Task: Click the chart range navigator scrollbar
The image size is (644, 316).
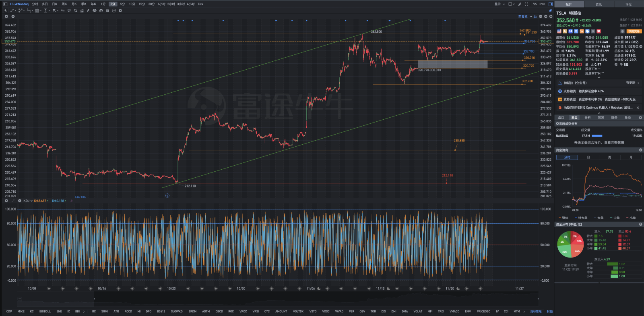Action: tap(277, 299)
